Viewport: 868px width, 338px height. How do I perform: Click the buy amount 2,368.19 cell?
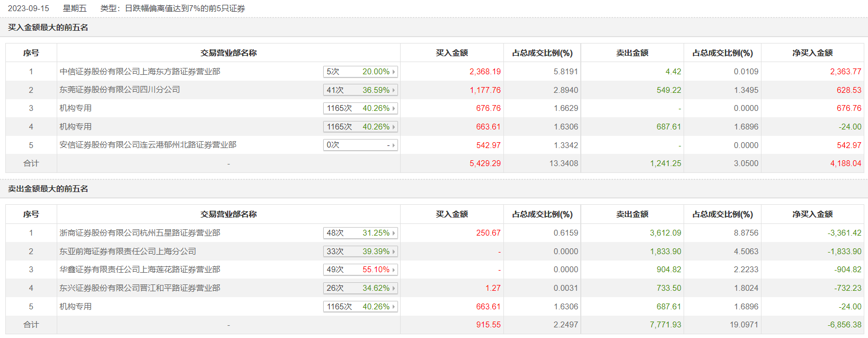485,72
